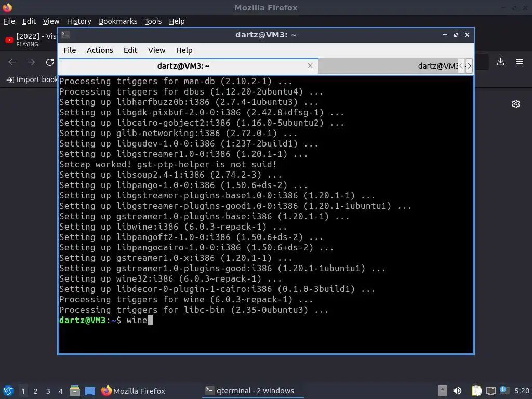The width and height of the screenshot is (532, 399).
Task: Open the qterminal Edit menu
Action: (x=130, y=50)
